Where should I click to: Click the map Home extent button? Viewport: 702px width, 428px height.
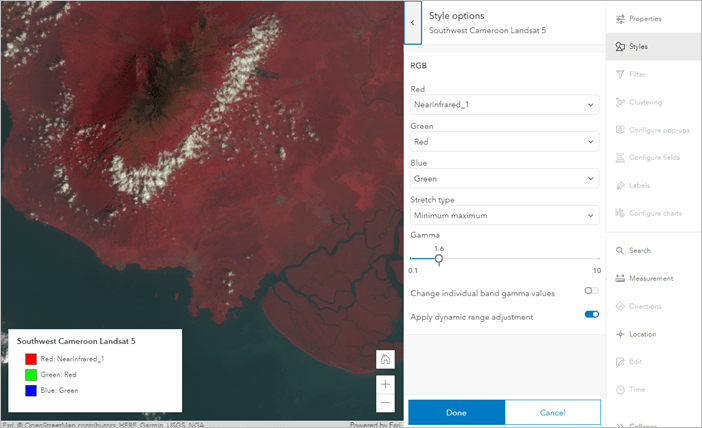click(x=385, y=359)
